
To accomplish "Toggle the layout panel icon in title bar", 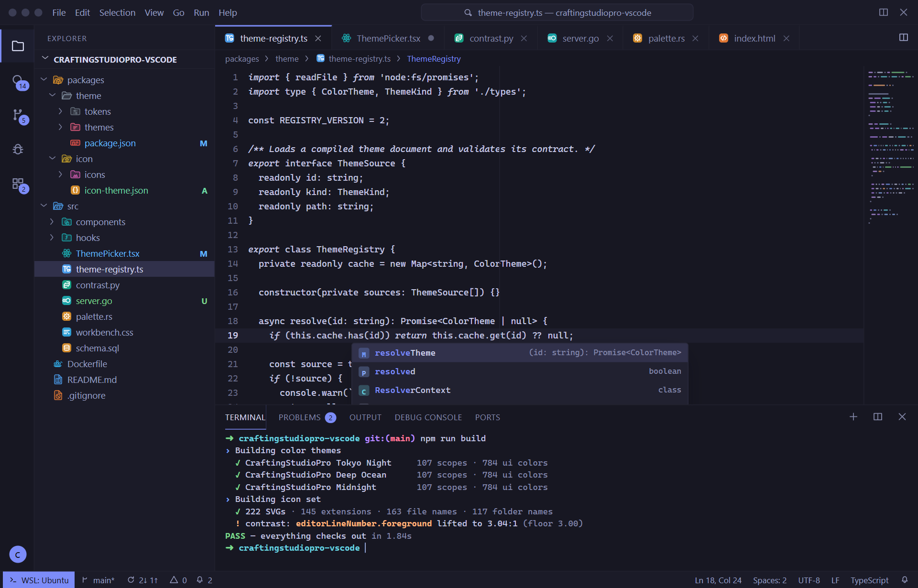I will 884,12.
